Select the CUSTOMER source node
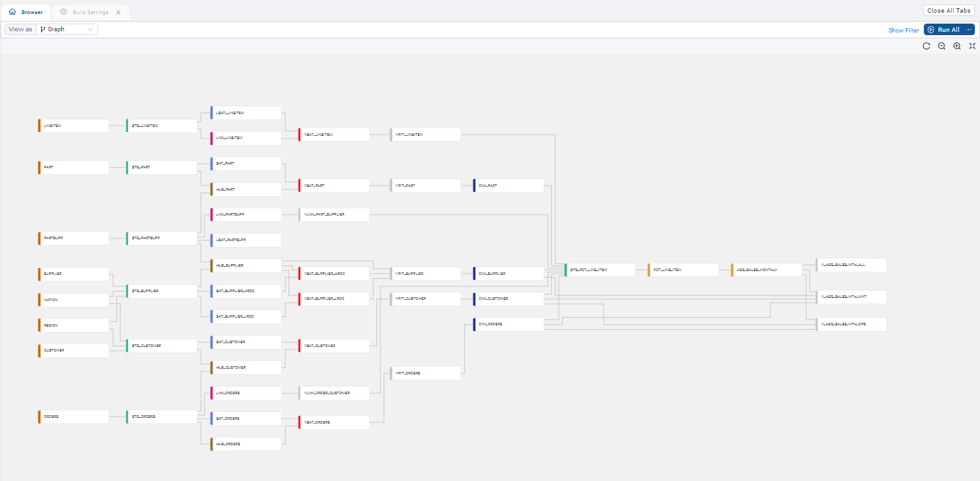The width and height of the screenshot is (980, 481). point(73,350)
